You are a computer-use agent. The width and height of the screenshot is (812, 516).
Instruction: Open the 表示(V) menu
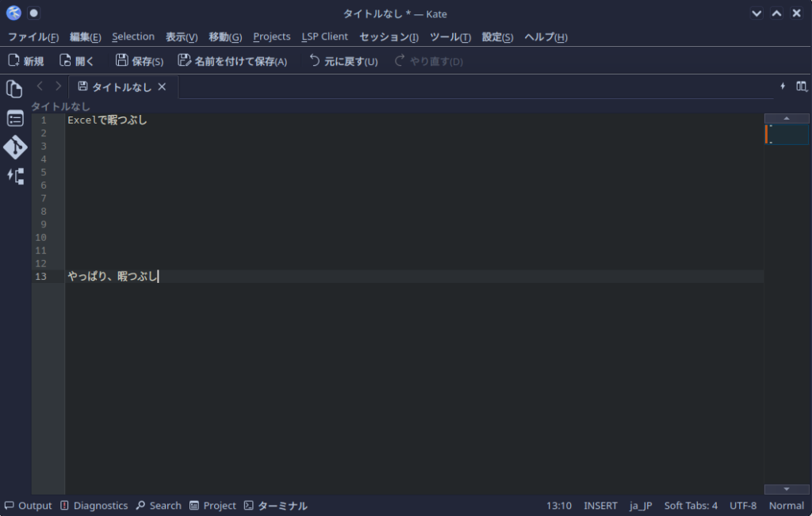(x=182, y=36)
